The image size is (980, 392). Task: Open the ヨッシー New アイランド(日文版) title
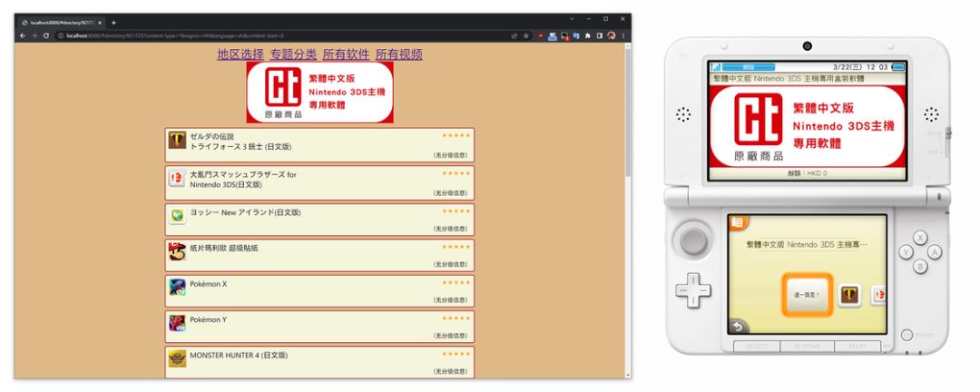pos(245,212)
